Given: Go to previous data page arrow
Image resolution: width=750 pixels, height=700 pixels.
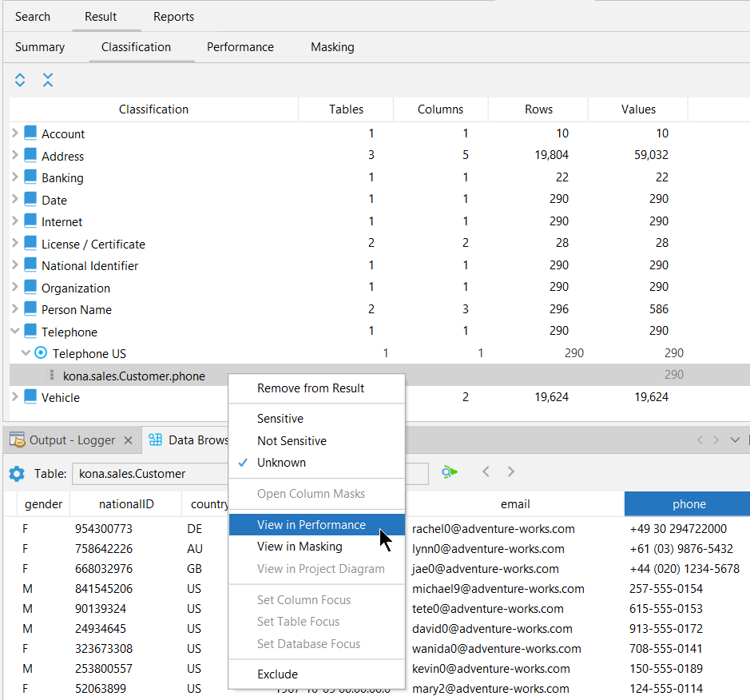Looking at the screenshot, I should coord(486,471).
